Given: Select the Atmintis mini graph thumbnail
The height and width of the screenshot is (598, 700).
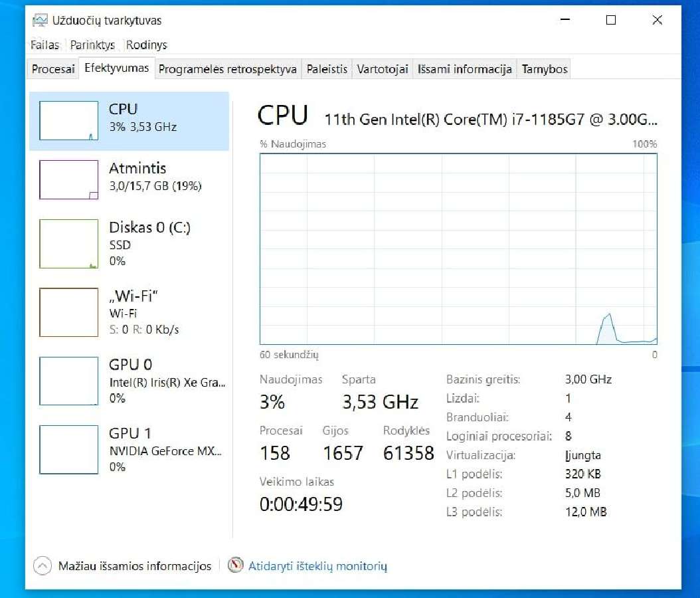Looking at the screenshot, I should 69,179.
